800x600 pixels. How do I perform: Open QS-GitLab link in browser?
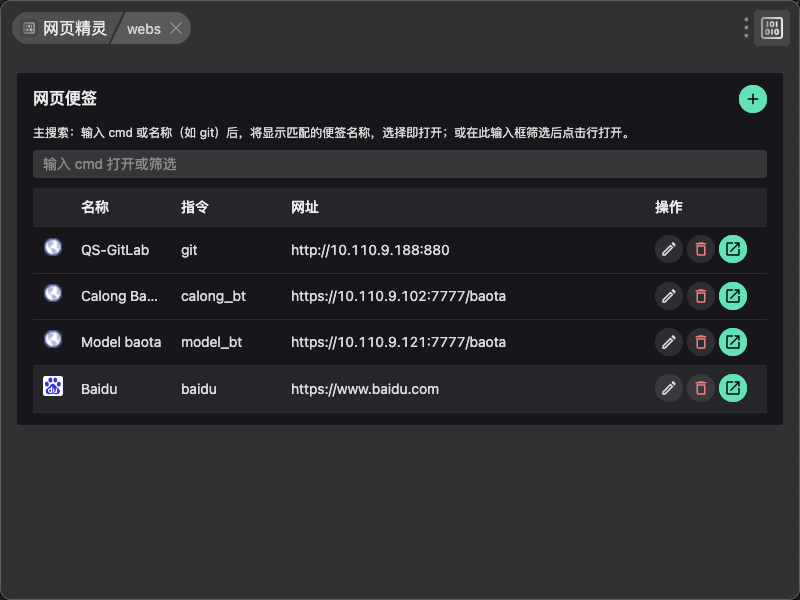click(733, 249)
